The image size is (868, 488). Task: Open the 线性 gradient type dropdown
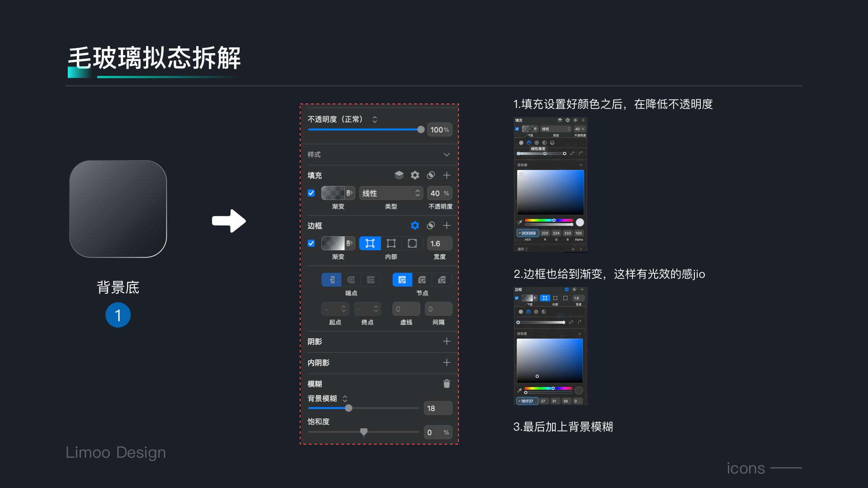coord(391,193)
